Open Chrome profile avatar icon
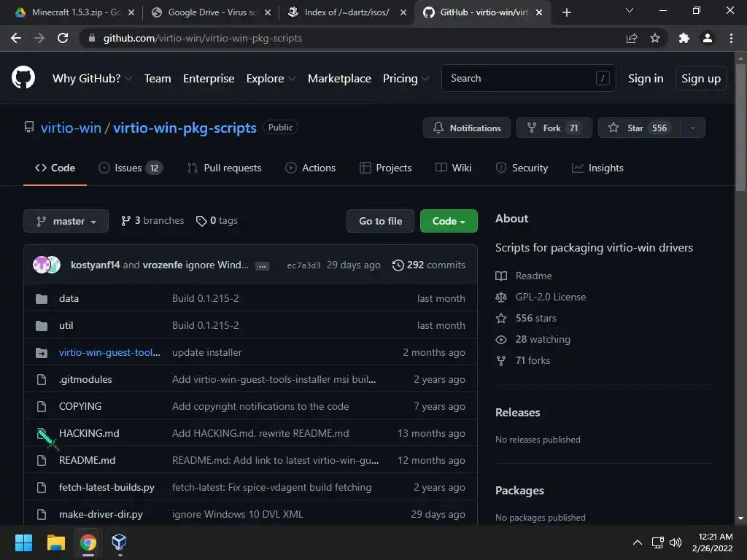Screen dimensions: 747x560 pos(708,38)
